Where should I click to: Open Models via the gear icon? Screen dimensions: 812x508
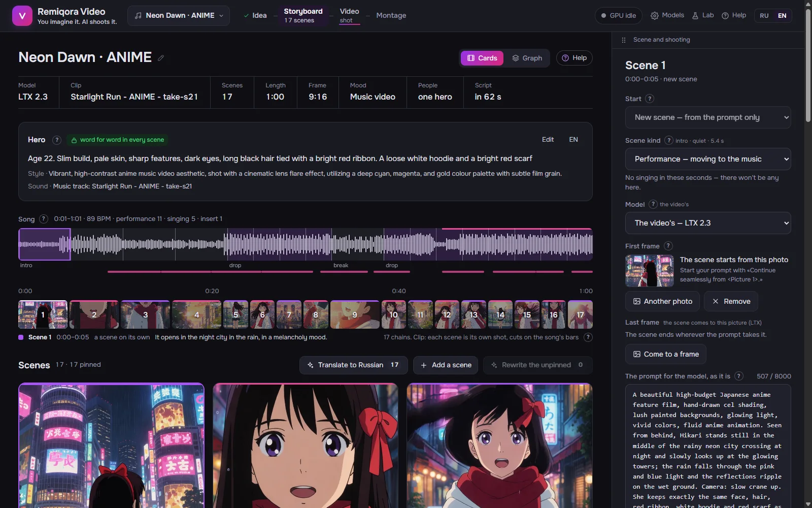pyautogui.click(x=667, y=15)
